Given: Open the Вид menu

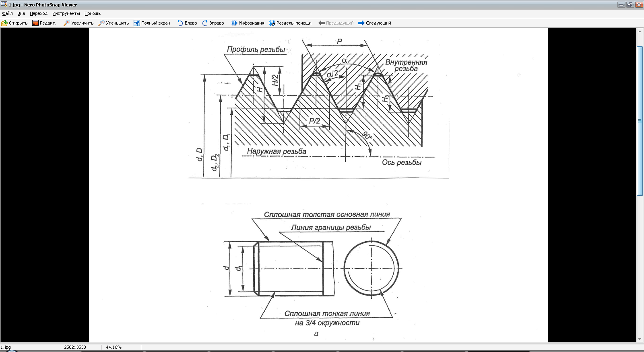Looking at the screenshot, I should [21, 13].
